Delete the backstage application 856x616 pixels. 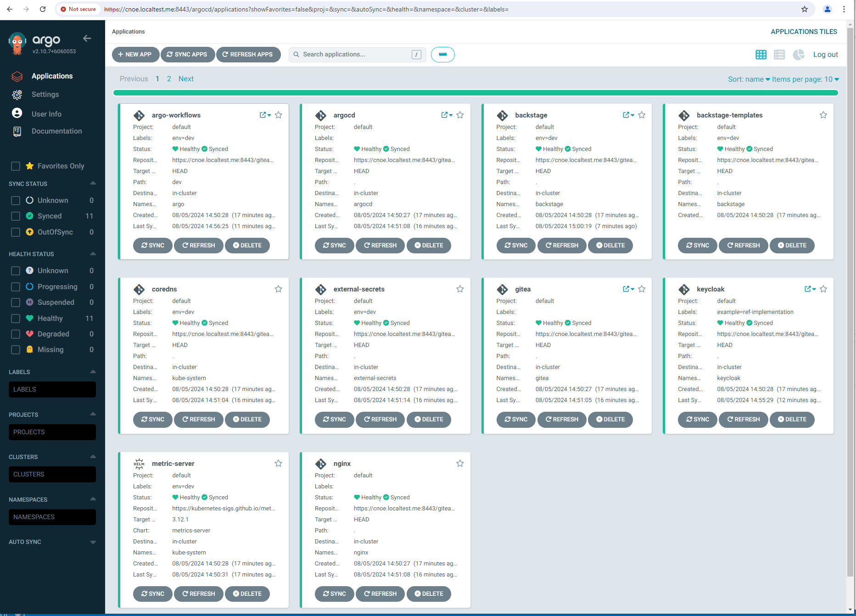coord(610,246)
